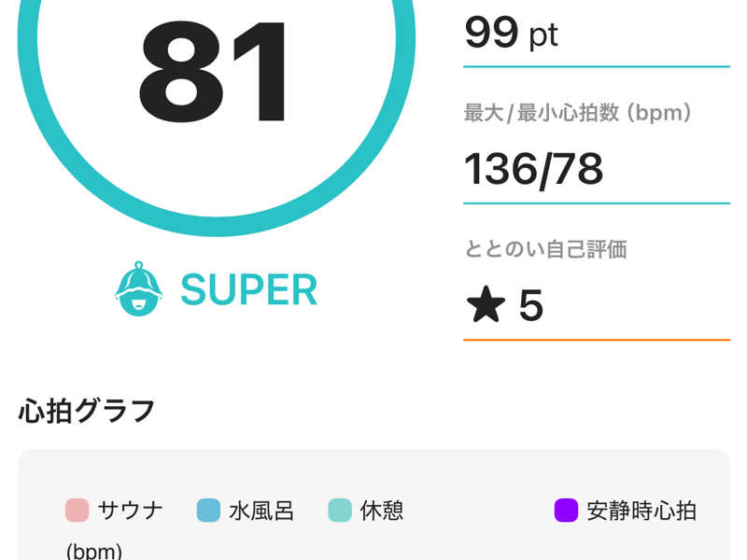Select the 99 pt score value

(x=511, y=34)
